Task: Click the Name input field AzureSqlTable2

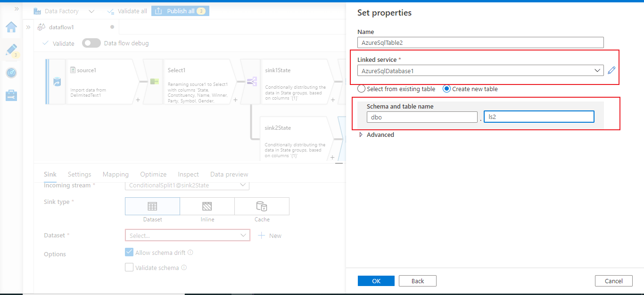Action: [x=480, y=42]
